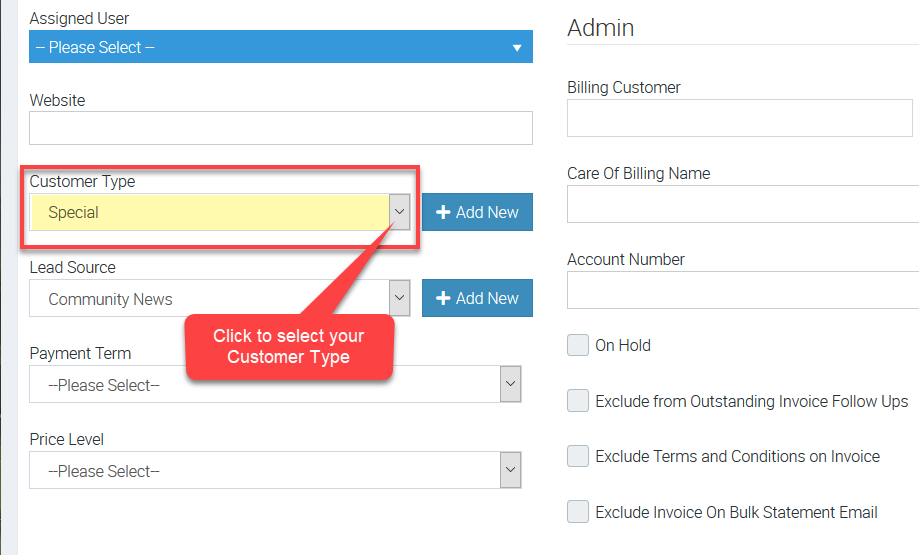Toggle Exclude Invoice On Bulk Statement Email

point(578,512)
